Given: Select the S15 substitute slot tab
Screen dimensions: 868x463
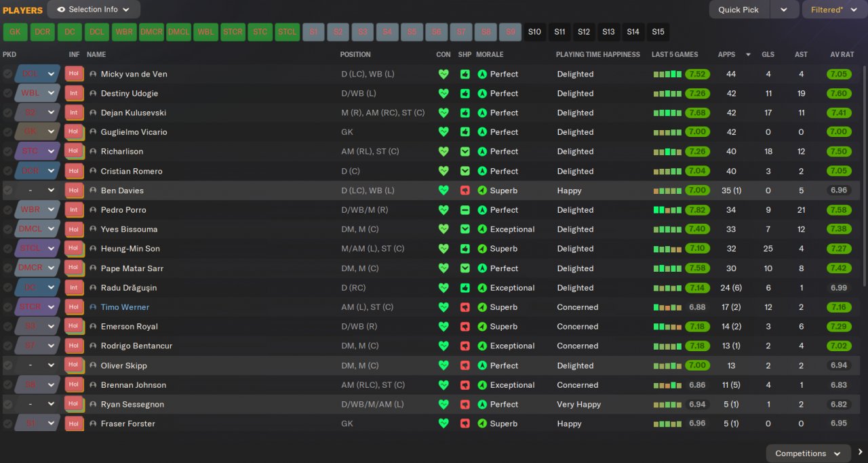Looking at the screenshot, I should (658, 32).
